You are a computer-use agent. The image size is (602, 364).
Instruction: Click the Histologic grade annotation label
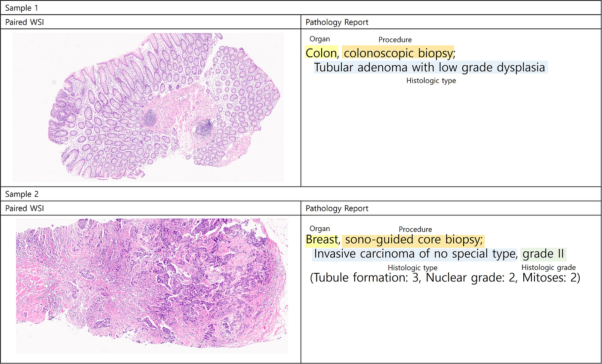[549, 267]
